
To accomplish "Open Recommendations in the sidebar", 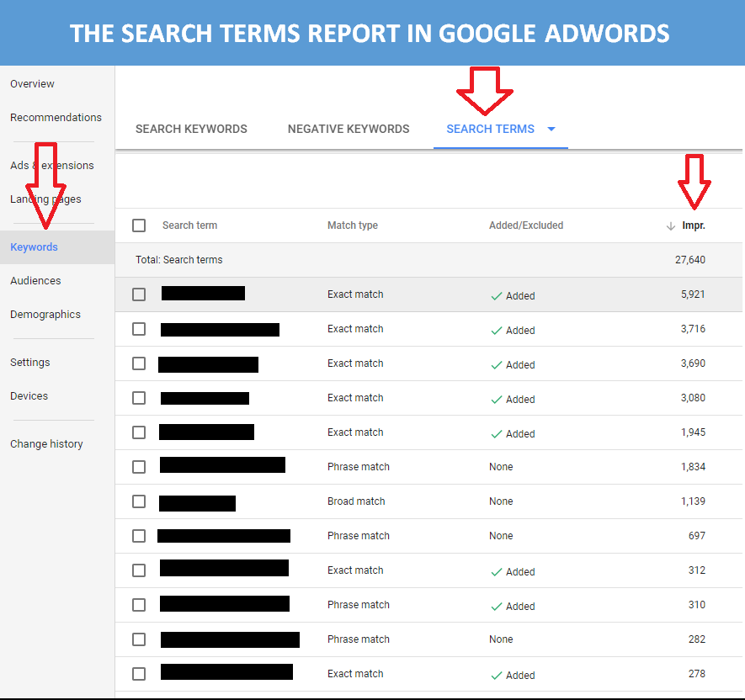I will coord(56,117).
